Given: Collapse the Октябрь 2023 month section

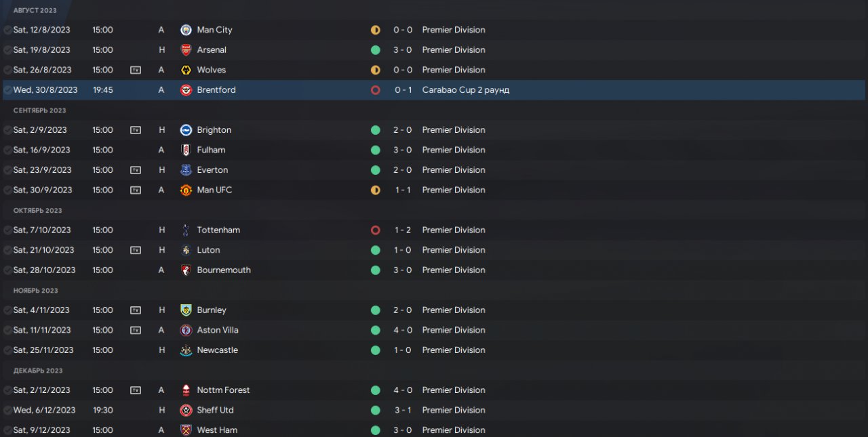Looking at the screenshot, I should (37, 211).
